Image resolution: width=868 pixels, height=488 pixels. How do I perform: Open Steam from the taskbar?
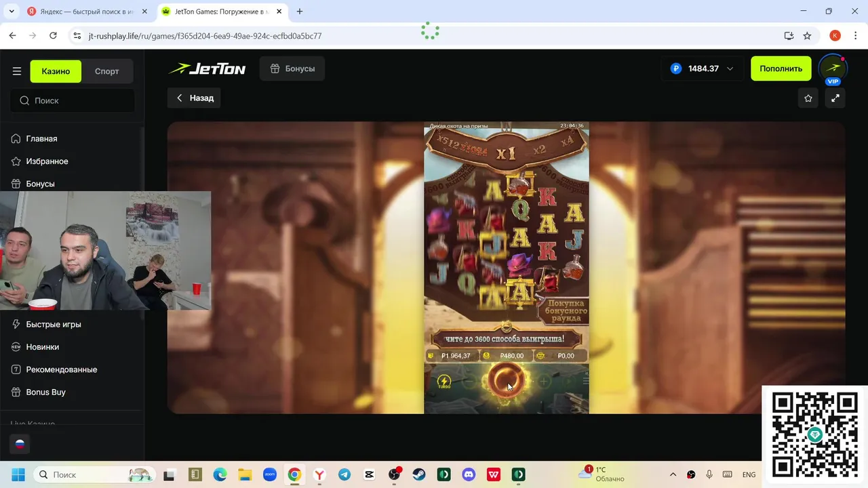pyautogui.click(x=419, y=474)
